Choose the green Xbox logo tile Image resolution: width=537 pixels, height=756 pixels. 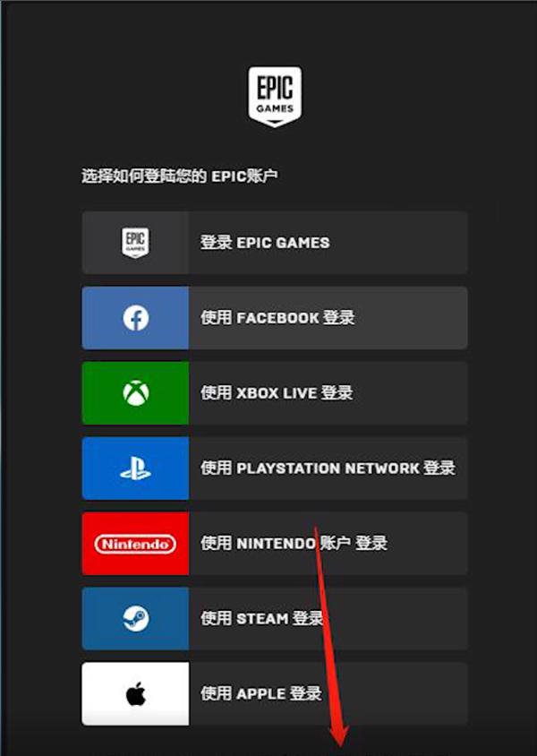[x=135, y=393]
